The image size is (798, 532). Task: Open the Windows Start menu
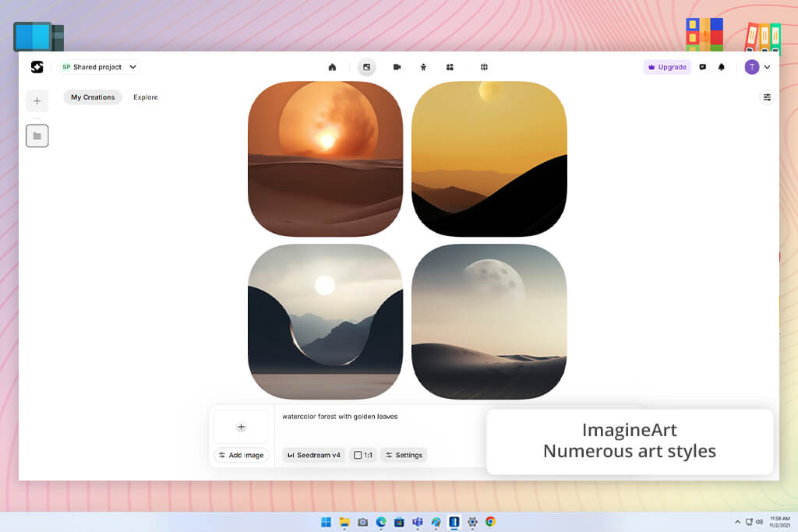(x=327, y=522)
